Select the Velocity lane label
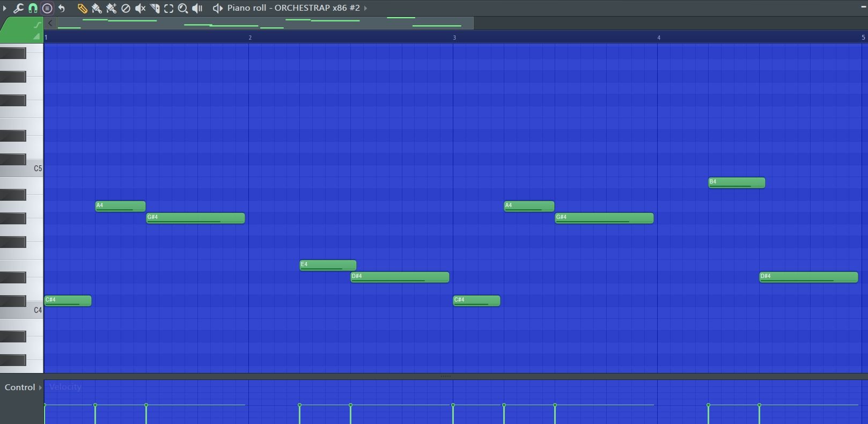The height and width of the screenshot is (424, 868). click(x=65, y=387)
